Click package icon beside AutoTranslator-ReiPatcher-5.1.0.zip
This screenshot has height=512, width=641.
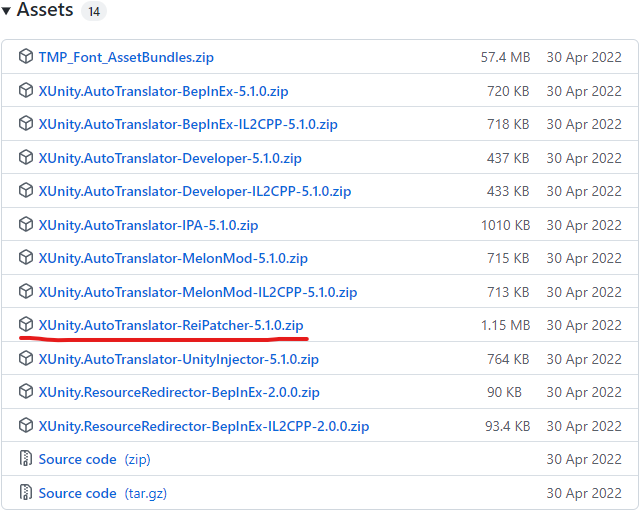click(26, 325)
